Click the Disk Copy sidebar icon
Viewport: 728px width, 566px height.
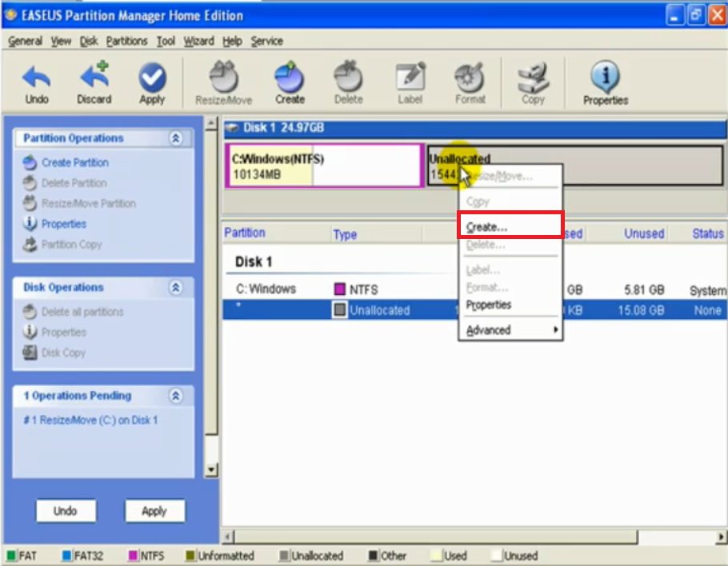click(x=30, y=353)
